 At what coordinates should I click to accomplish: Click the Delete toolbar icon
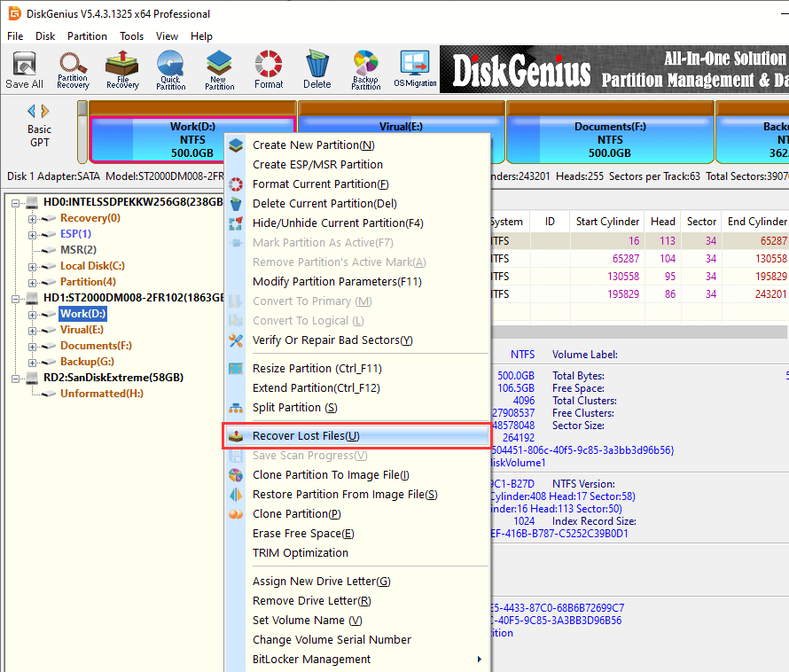point(316,69)
